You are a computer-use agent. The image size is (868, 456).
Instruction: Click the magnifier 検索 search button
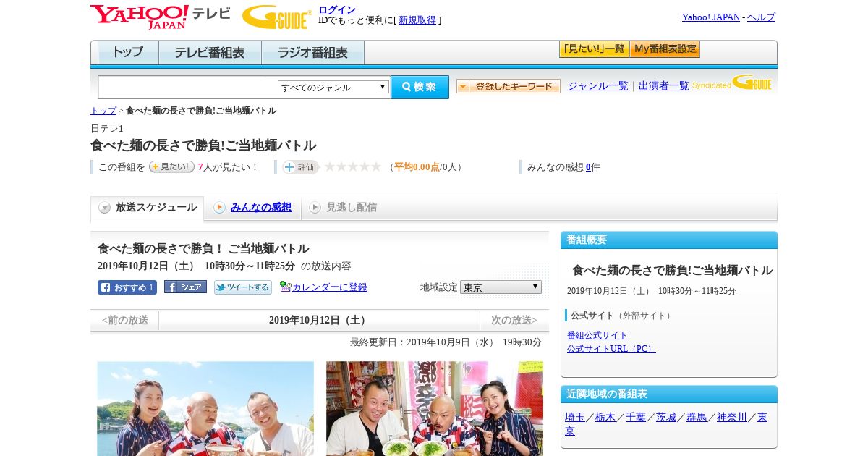coord(420,87)
